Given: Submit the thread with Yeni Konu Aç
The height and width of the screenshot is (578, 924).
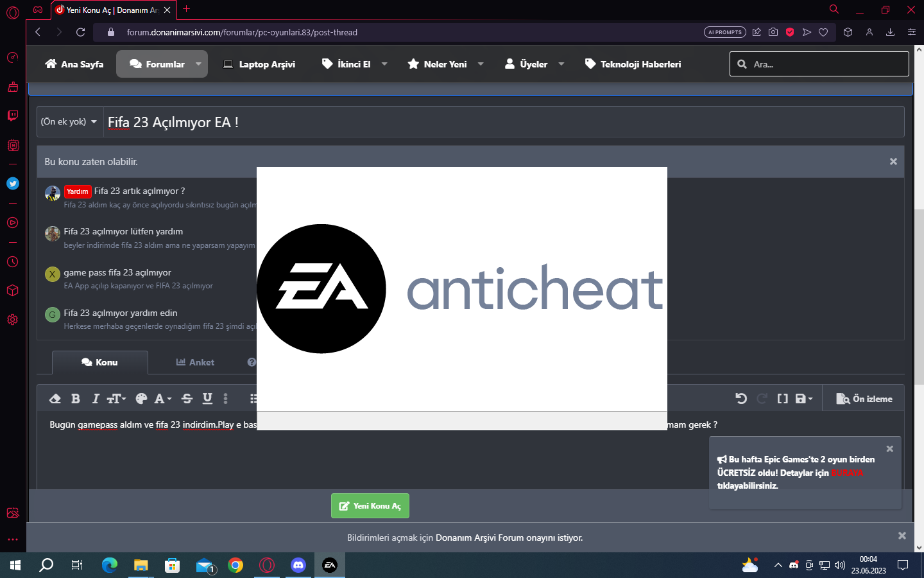Looking at the screenshot, I should pyautogui.click(x=370, y=506).
